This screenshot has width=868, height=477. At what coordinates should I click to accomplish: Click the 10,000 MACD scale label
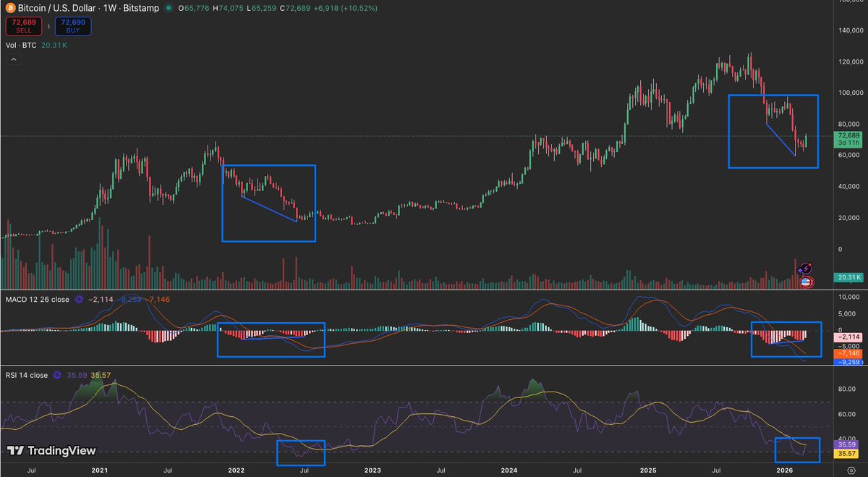[x=851, y=297]
